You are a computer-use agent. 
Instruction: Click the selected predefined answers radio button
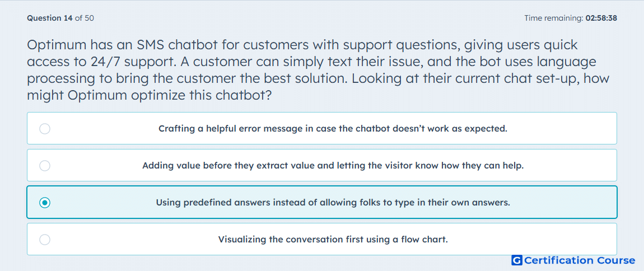pyautogui.click(x=45, y=203)
